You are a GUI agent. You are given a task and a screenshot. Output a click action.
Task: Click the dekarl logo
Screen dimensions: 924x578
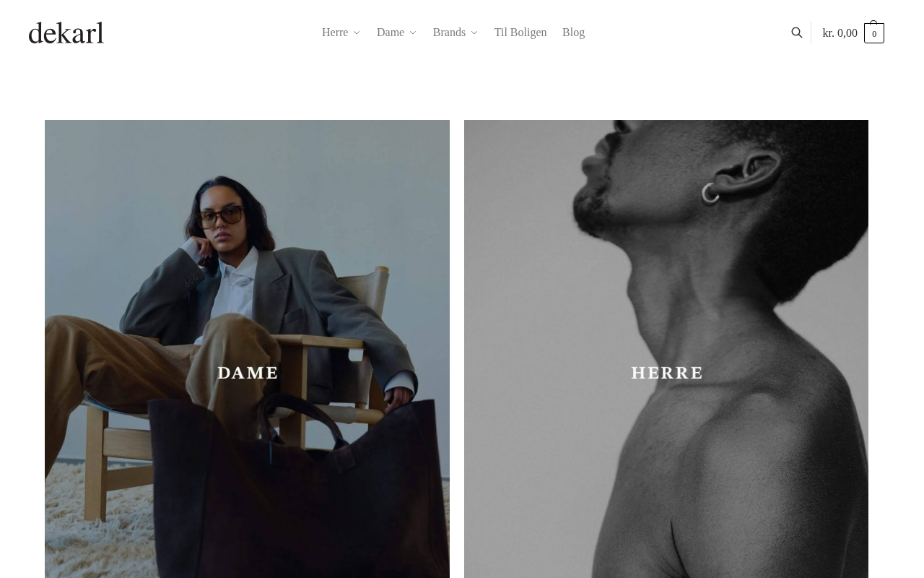[x=66, y=33]
